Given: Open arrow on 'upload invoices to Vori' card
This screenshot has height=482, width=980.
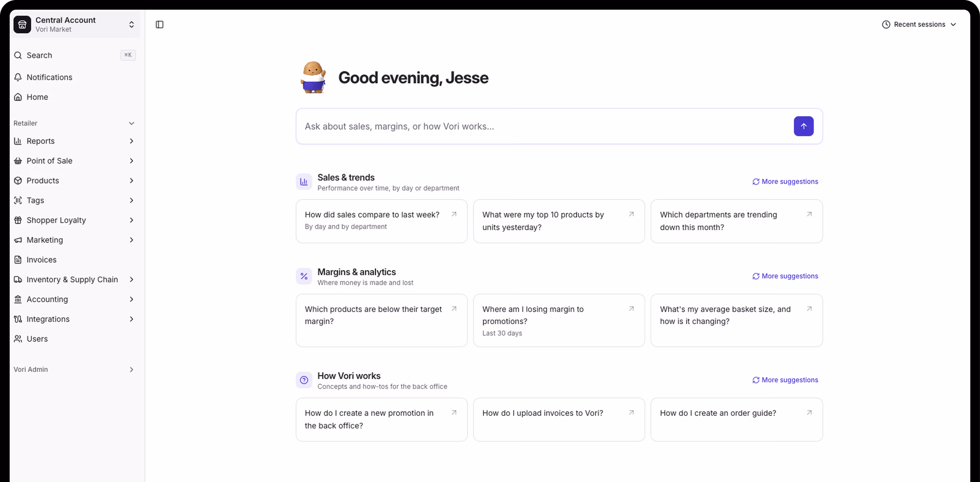Looking at the screenshot, I should tap(632, 413).
